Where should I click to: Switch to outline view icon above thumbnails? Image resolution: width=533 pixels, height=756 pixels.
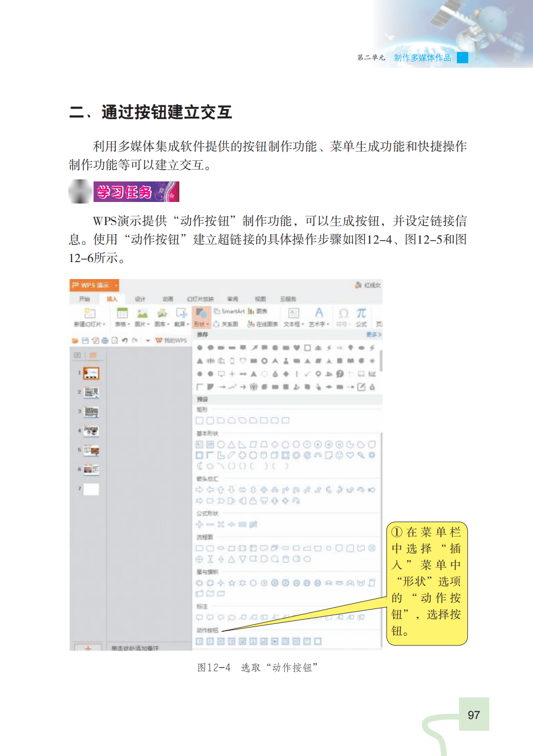[77, 355]
